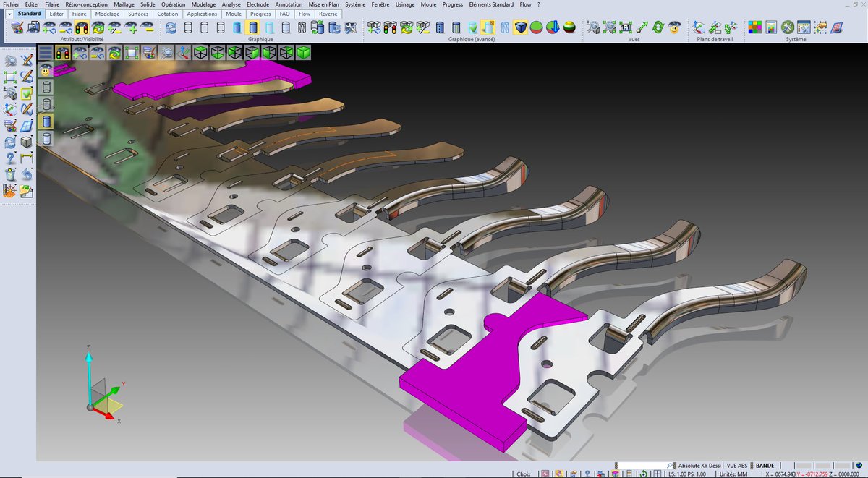Click the LS: 1.00 PS: 1.00 status field
868x478 pixels.
point(687,474)
